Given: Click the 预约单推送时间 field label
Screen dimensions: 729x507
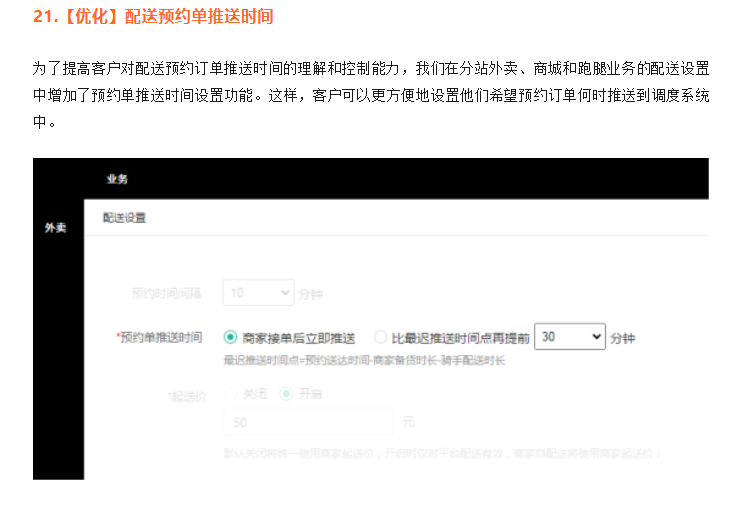Looking at the screenshot, I should (x=161, y=338).
